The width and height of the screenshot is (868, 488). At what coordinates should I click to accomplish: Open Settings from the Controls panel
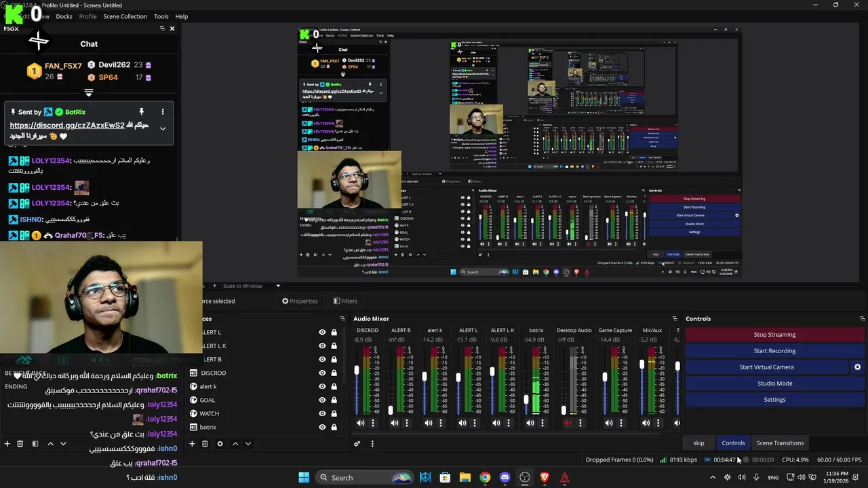(774, 400)
